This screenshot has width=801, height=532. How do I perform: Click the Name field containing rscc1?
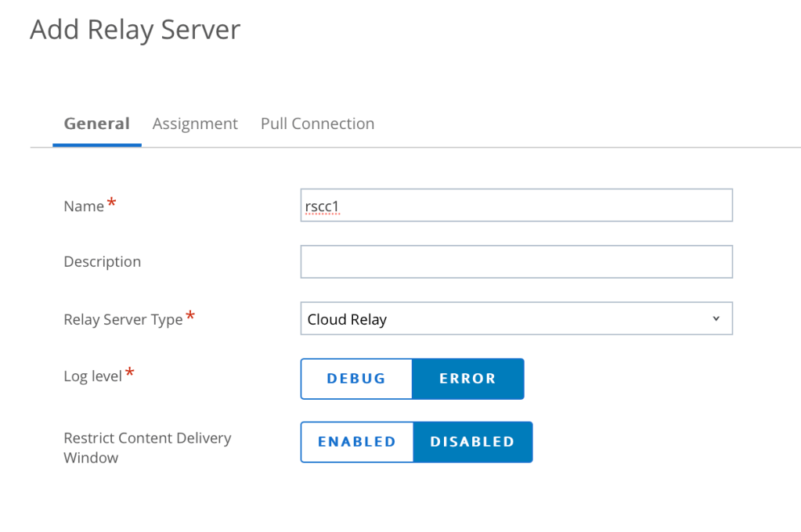(x=516, y=206)
